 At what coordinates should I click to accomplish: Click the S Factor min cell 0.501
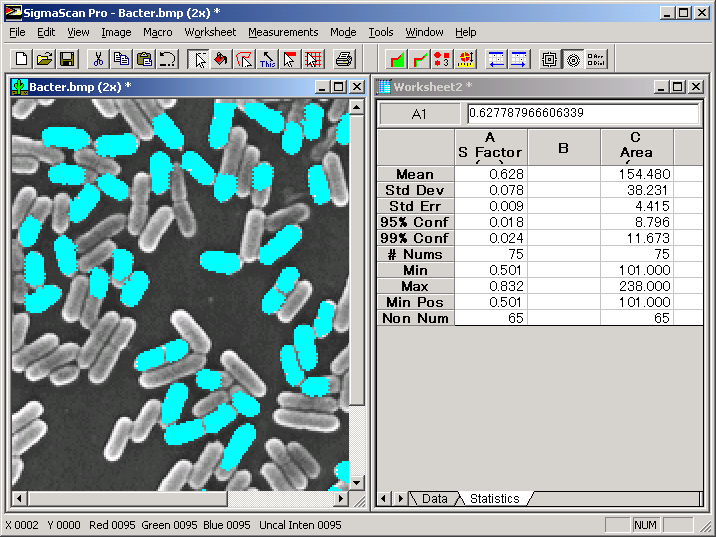tap(491, 270)
